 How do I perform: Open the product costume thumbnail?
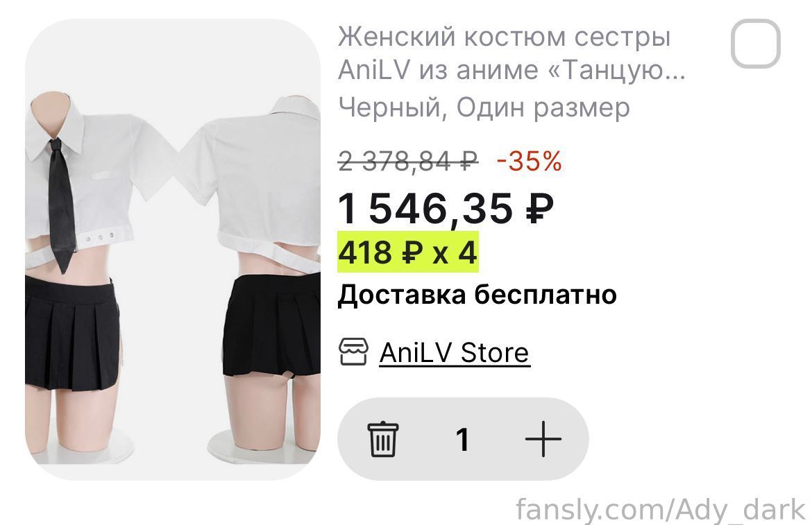click(x=172, y=249)
